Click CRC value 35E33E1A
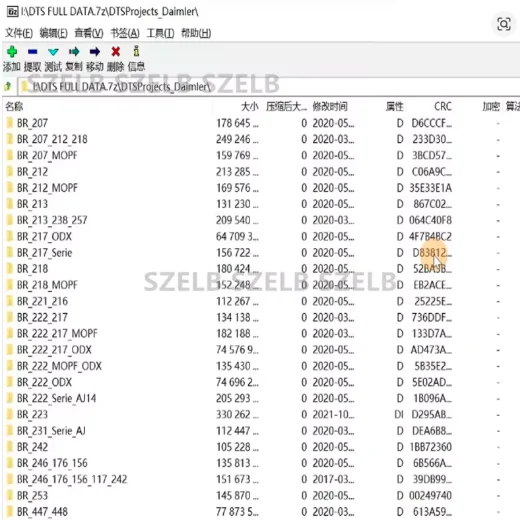This screenshot has width=520, height=520. click(x=430, y=188)
